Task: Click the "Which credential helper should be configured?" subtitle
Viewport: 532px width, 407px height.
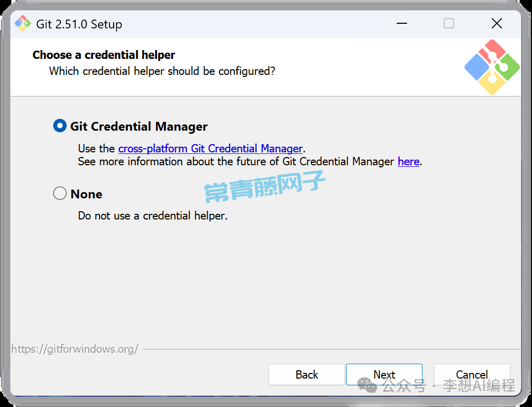Action: coord(162,71)
